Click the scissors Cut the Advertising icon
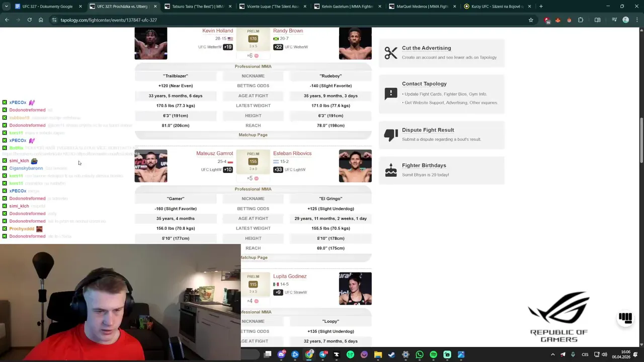The width and height of the screenshot is (644, 362). pyautogui.click(x=391, y=52)
